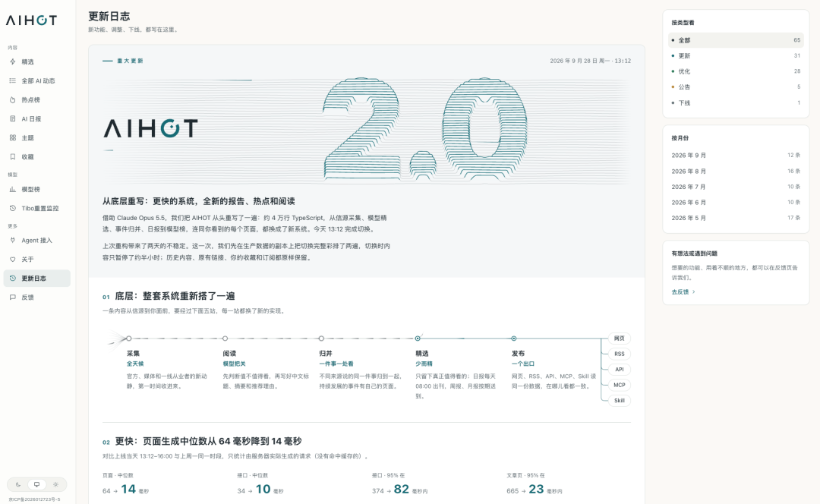Click the AI 日报 document icon

[13, 118]
